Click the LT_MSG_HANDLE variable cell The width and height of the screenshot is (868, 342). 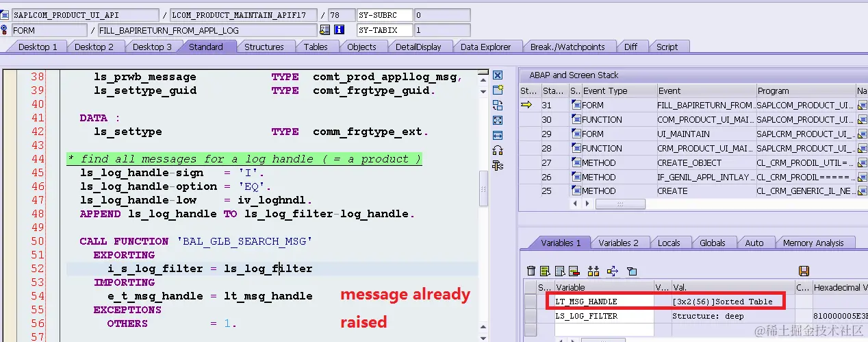tap(604, 302)
